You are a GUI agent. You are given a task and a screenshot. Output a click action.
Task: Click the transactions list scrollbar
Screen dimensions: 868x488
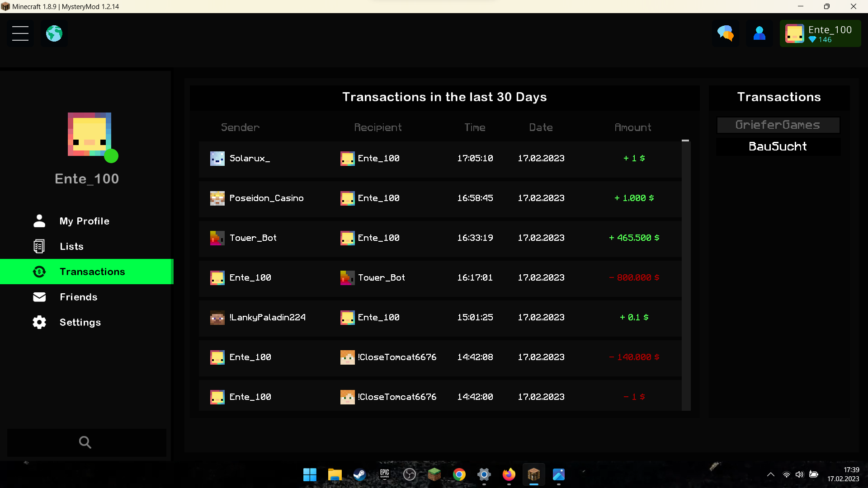(x=686, y=275)
